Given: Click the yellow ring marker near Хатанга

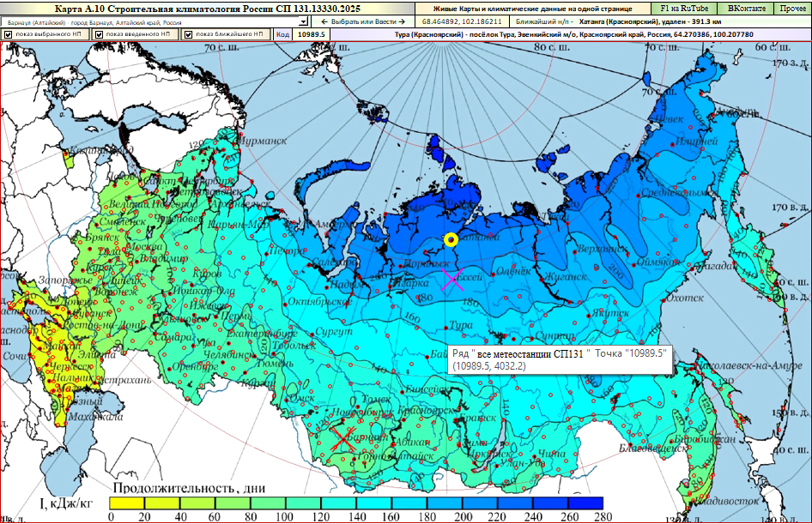Looking at the screenshot, I should [451, 240].
